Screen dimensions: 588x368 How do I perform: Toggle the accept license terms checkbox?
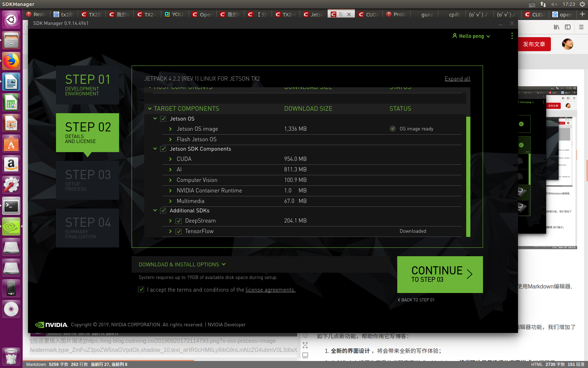[x=141, y=289]
